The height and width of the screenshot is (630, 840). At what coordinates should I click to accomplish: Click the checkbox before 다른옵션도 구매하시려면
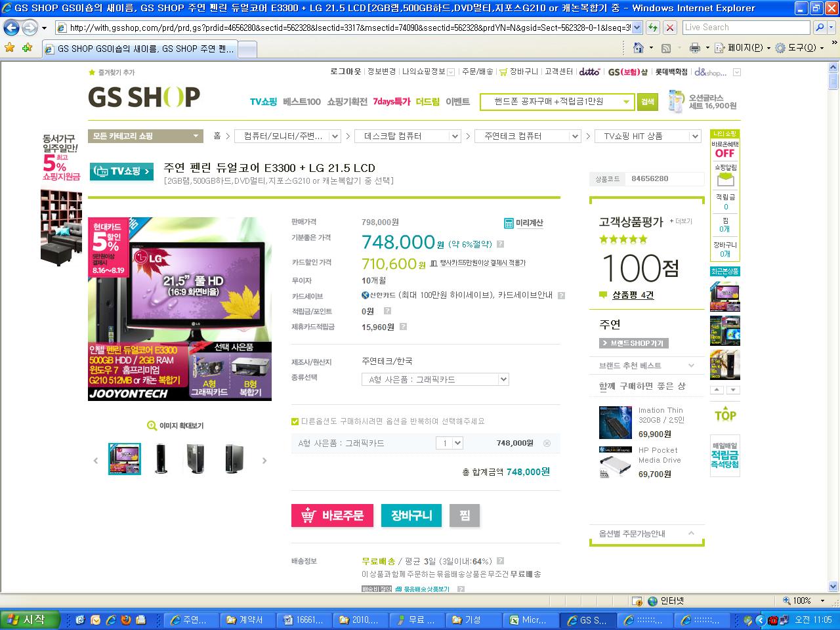pyautogui.click(x=295, y=421)
